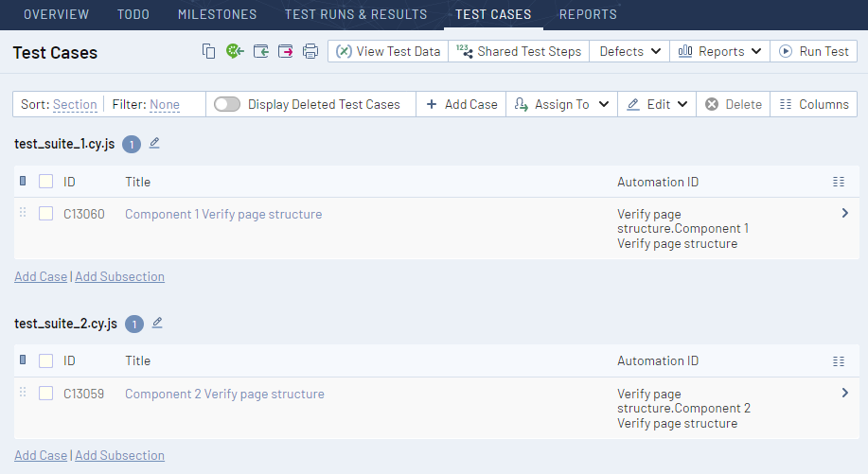Click the print icon
The width and height of the screenshot is (868, 474).
click(310, 51)
